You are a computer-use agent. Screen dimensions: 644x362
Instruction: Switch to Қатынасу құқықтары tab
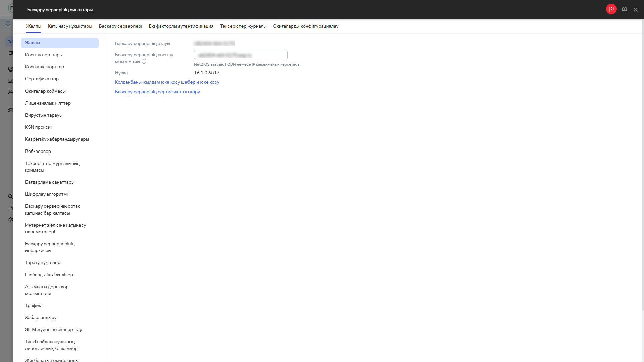click(x=70, y=26)
